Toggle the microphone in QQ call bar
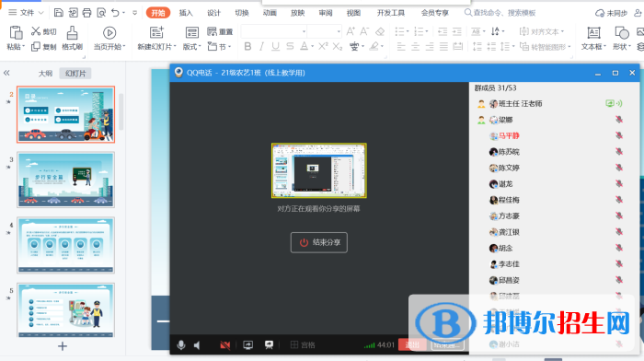The image size is (644, 361). pyautogui.click(x=180, y=345)
